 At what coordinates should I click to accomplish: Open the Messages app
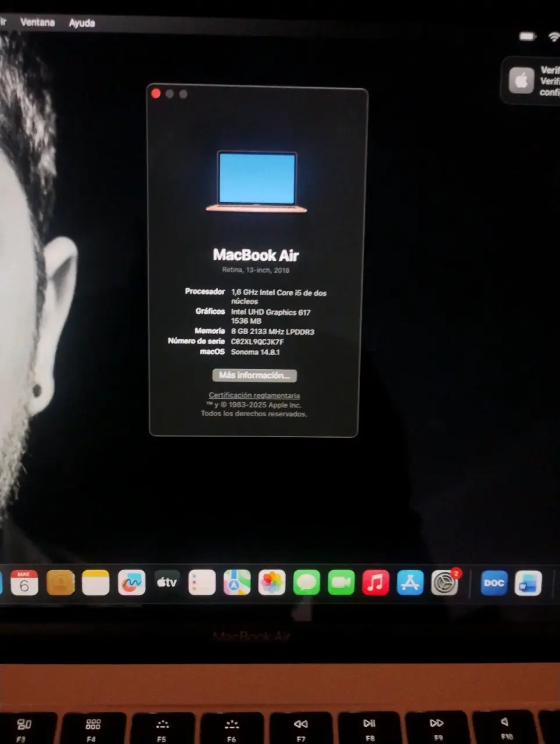click(307, 582)
